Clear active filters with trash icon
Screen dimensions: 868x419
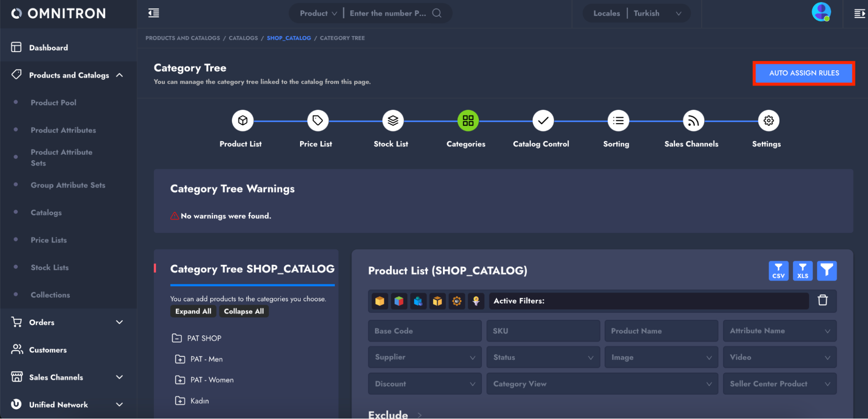[x=822, y=300]
